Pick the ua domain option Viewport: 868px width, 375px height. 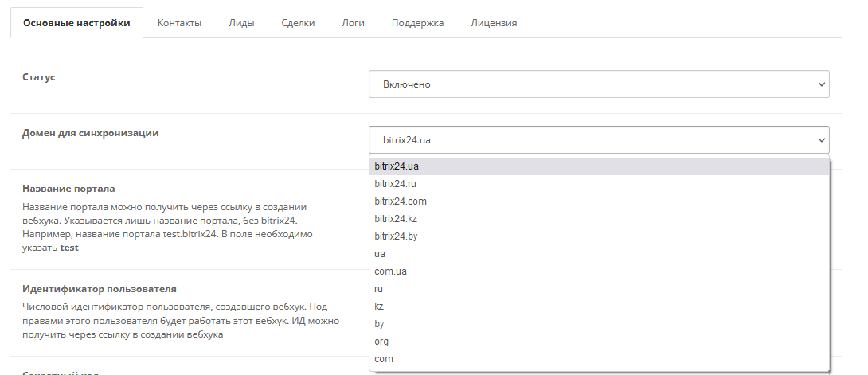click(599, 254)
